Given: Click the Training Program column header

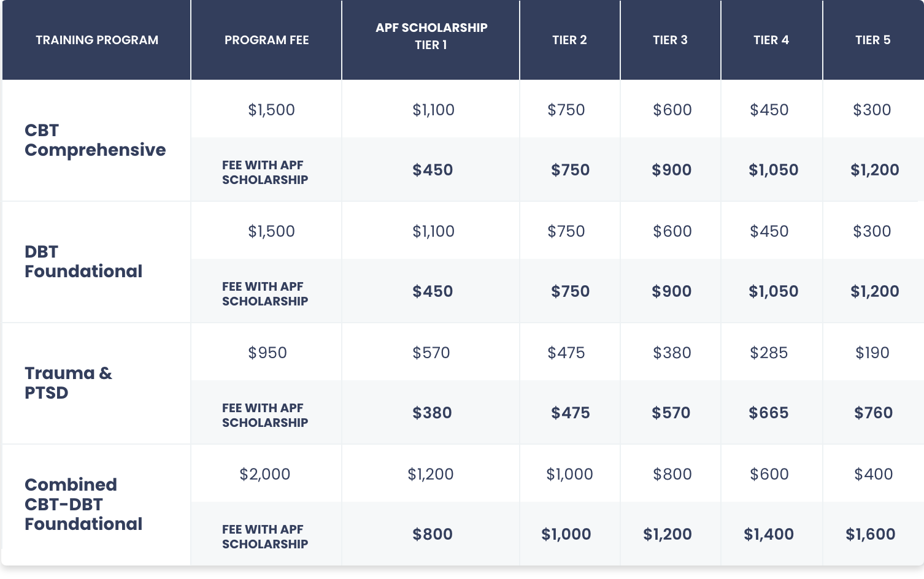Looking at the screenshot, I should (x=97, y=40).
